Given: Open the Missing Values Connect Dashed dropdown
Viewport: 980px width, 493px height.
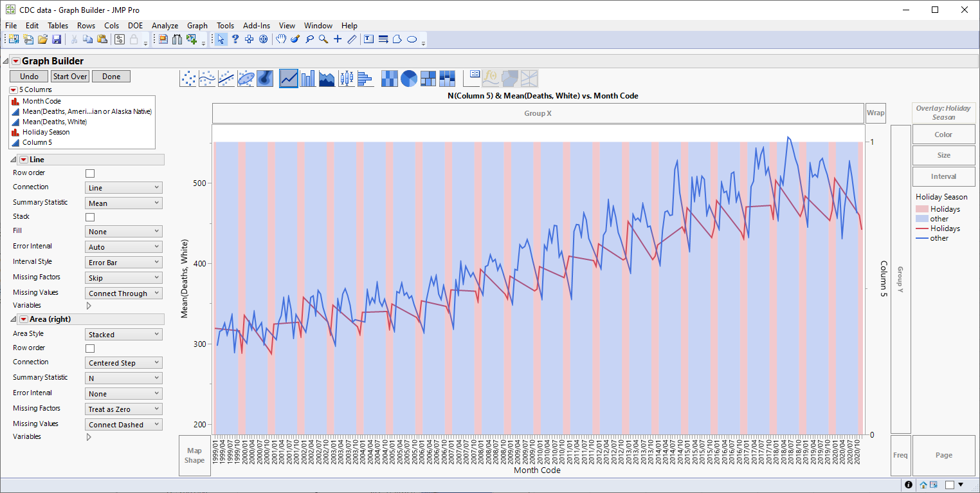Looking at the screenshot, I should pyautogui.click(x=123, y=424).
